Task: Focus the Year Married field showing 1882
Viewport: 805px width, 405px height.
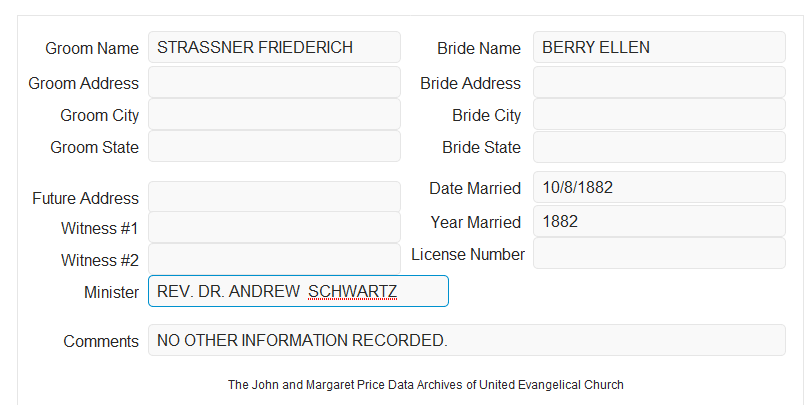Action: pyautogui.click(x=659, y=221)
